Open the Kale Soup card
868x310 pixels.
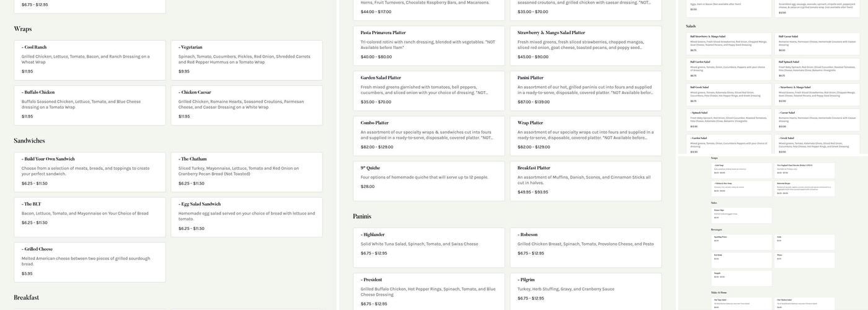coord(742,170)
